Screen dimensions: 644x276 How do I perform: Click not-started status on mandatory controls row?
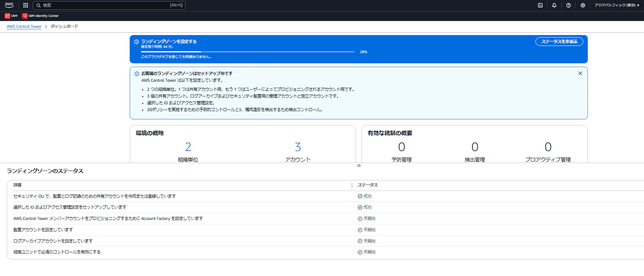tap(366, 252)
